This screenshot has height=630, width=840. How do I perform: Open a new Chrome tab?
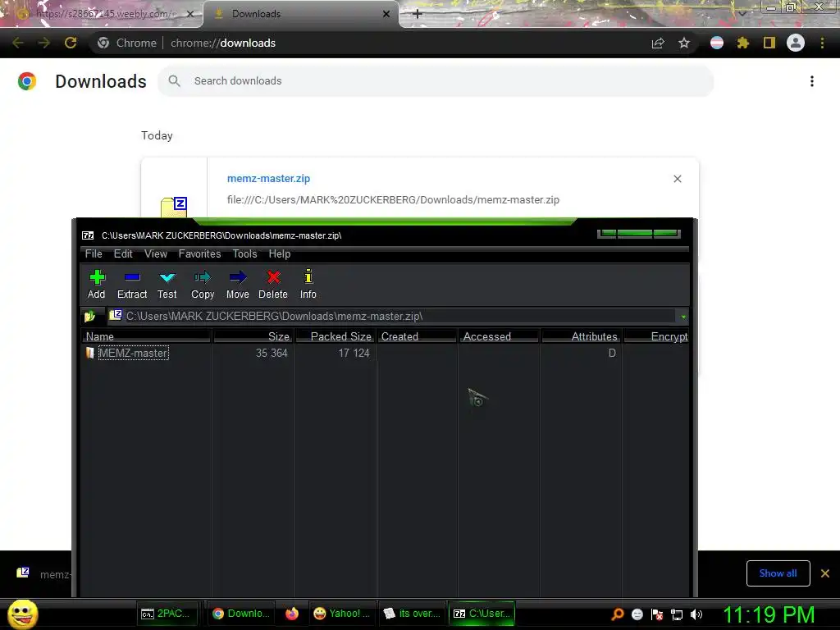(x=418, y=14)
